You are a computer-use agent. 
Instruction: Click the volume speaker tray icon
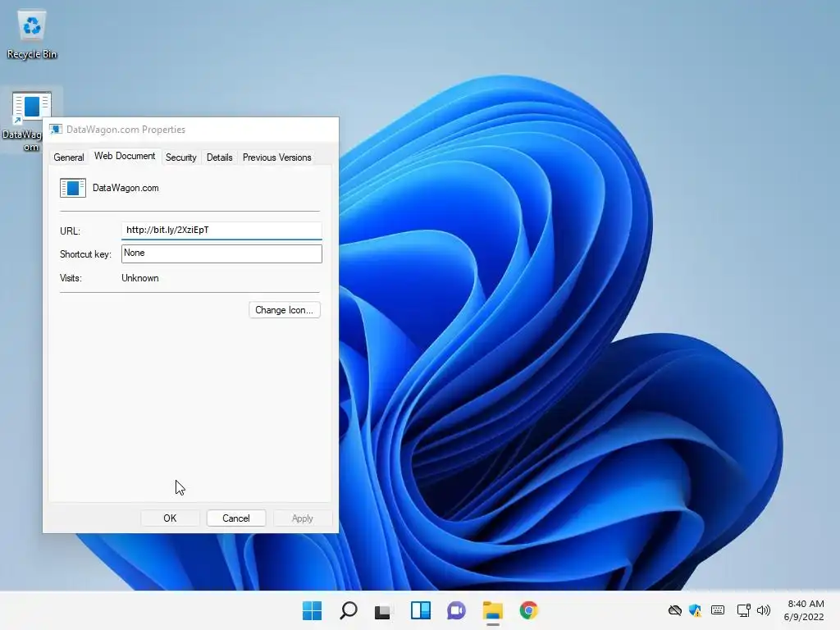[x=764, y=610]
